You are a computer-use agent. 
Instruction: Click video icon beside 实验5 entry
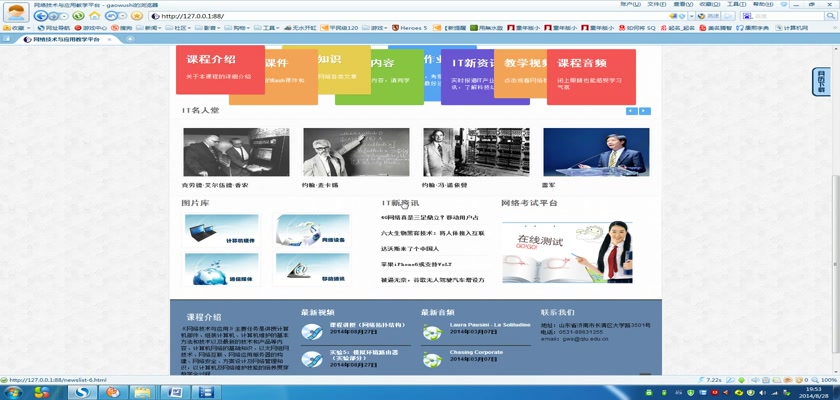[312, 359]
